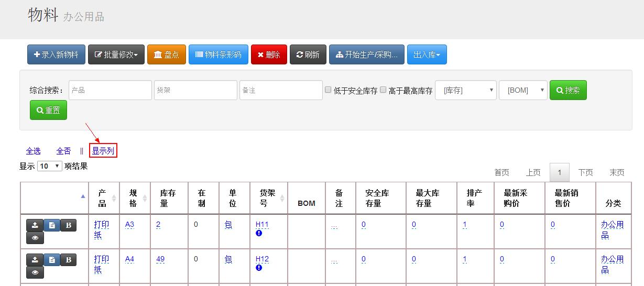Click the eye icon in the A3 row
Viewport: 644px width, 286px height.
click(35, 238)
